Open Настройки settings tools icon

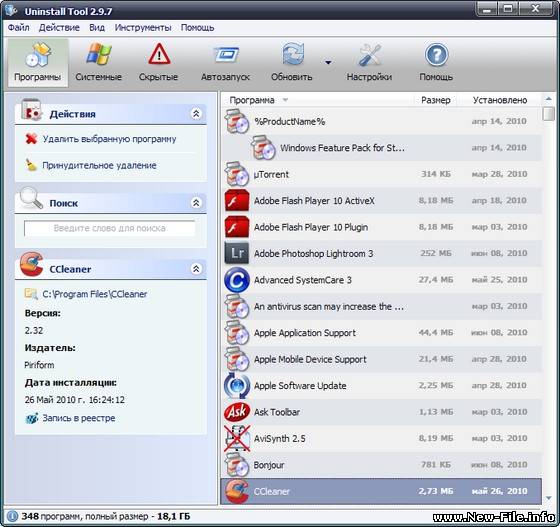tap(370, 55)
